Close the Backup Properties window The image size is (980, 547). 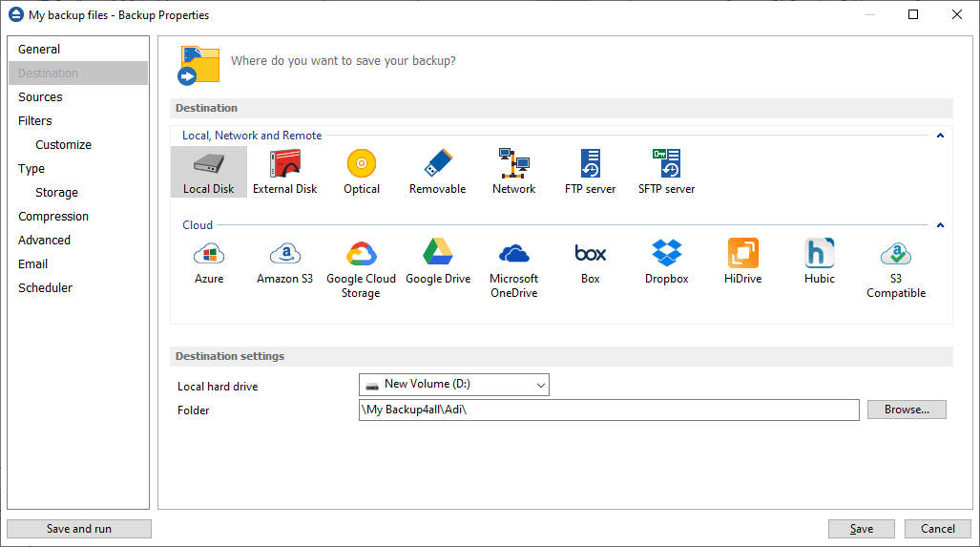coord(957,14)
